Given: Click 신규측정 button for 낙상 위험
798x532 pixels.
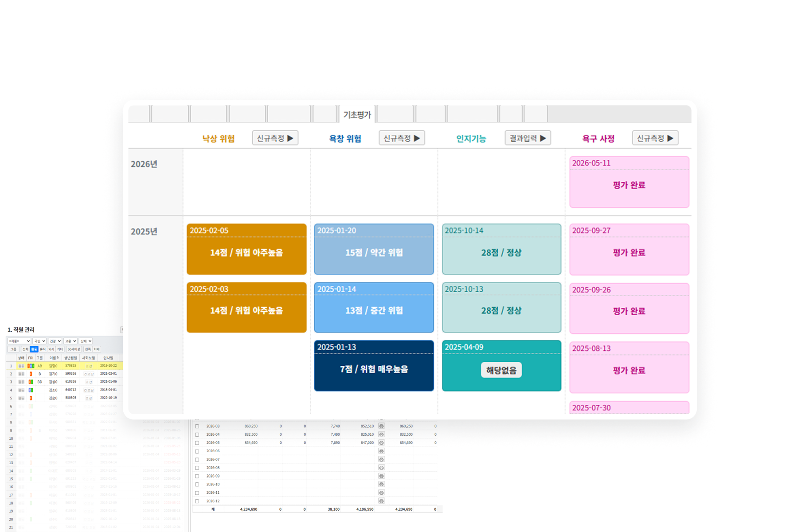Looking at the screenshot, I should (275, 138).
